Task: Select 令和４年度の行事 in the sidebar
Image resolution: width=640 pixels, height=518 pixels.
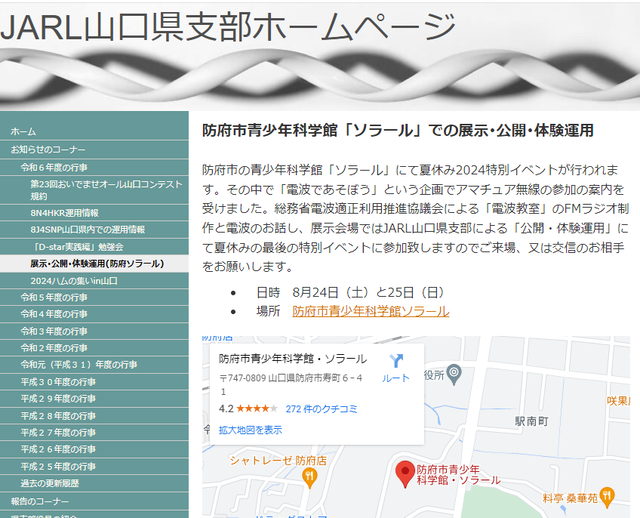Action: (x=94, y=314)
